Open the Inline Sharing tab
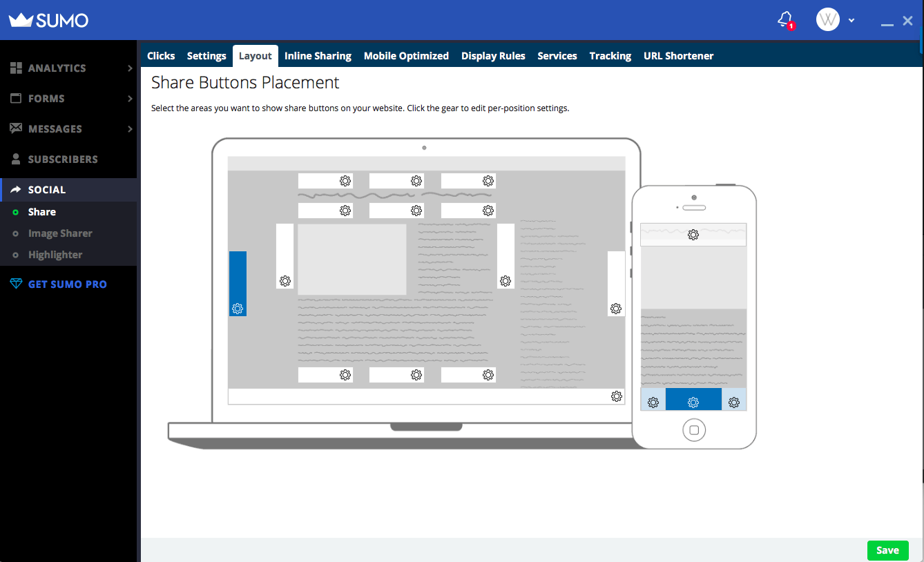 [x=318, y=56]
